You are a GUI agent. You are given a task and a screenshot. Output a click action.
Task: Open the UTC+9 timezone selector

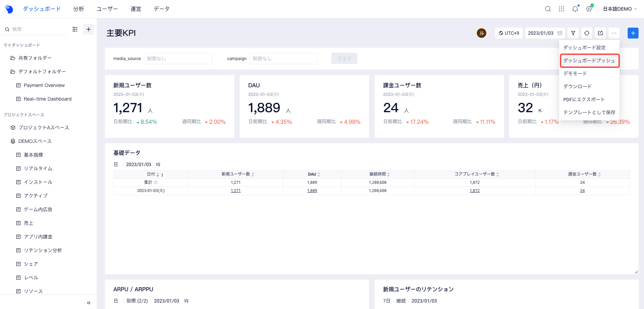[x=509, y=33]
